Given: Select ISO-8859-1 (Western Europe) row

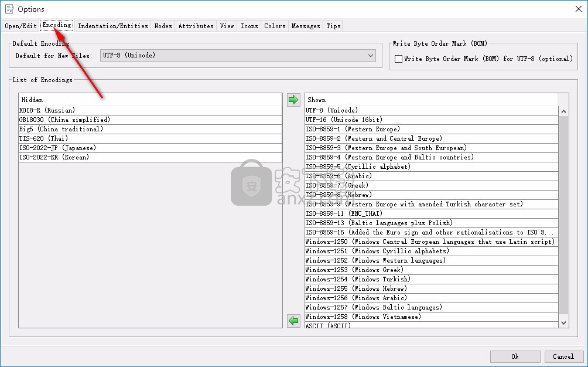Looking at the screenshot, I should 432,129.
